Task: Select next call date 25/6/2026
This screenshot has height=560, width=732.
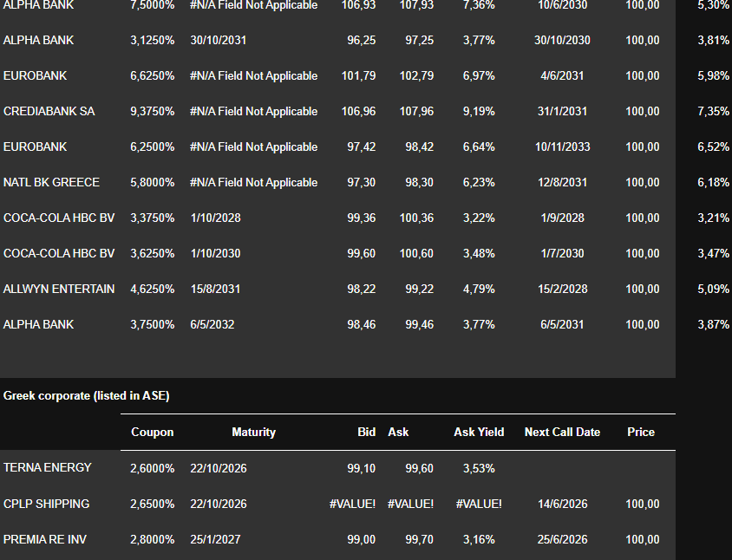Action: (562, 539)
